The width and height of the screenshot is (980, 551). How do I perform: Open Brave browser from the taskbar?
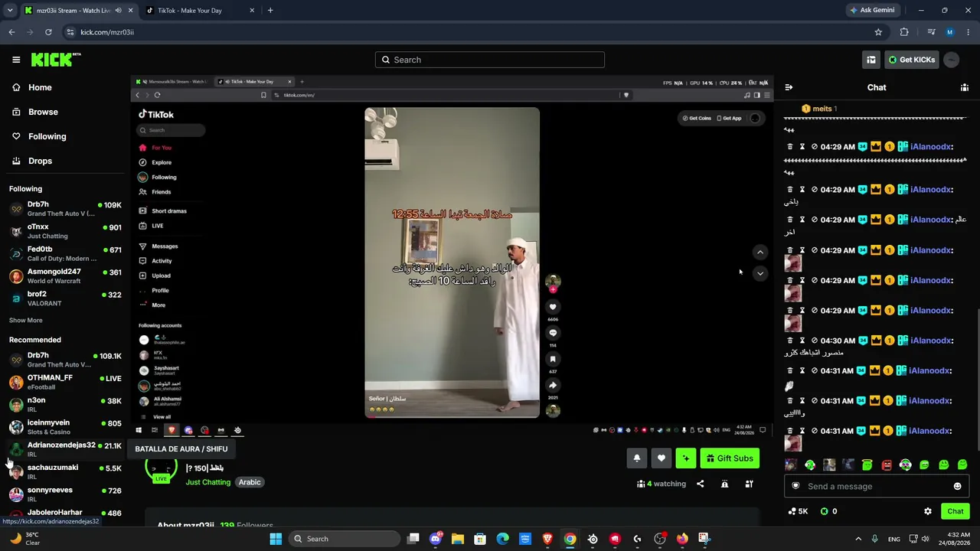pos(547,539)
